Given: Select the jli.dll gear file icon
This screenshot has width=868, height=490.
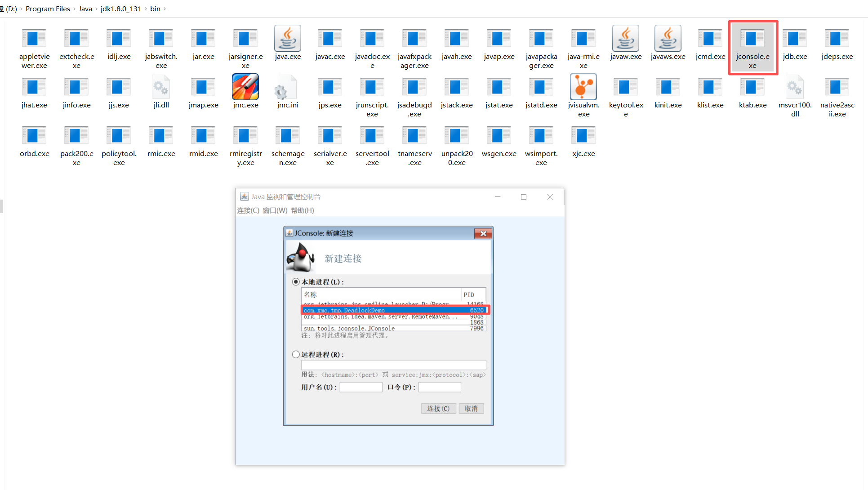Looking at the screenshot, I should (161, 87).
